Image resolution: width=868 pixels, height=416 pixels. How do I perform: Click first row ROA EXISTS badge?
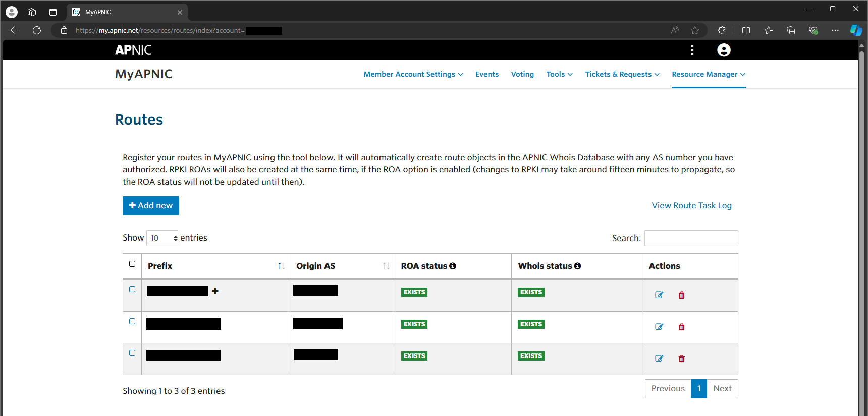(x=414, y=292)
